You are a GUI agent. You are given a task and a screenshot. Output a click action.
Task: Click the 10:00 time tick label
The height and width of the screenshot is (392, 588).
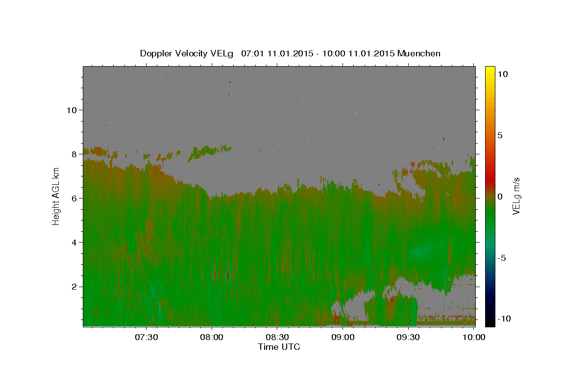[473, 338]
